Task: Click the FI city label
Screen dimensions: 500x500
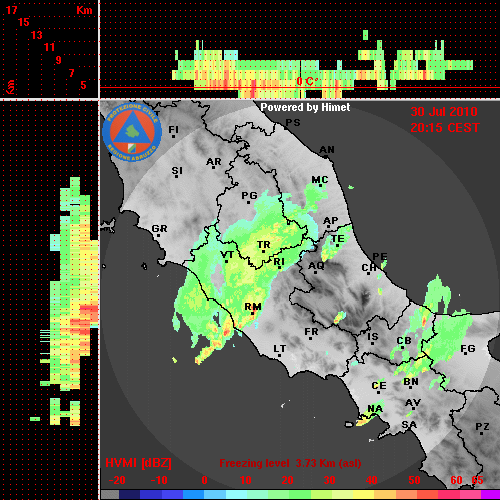Action: click(173, 129)
